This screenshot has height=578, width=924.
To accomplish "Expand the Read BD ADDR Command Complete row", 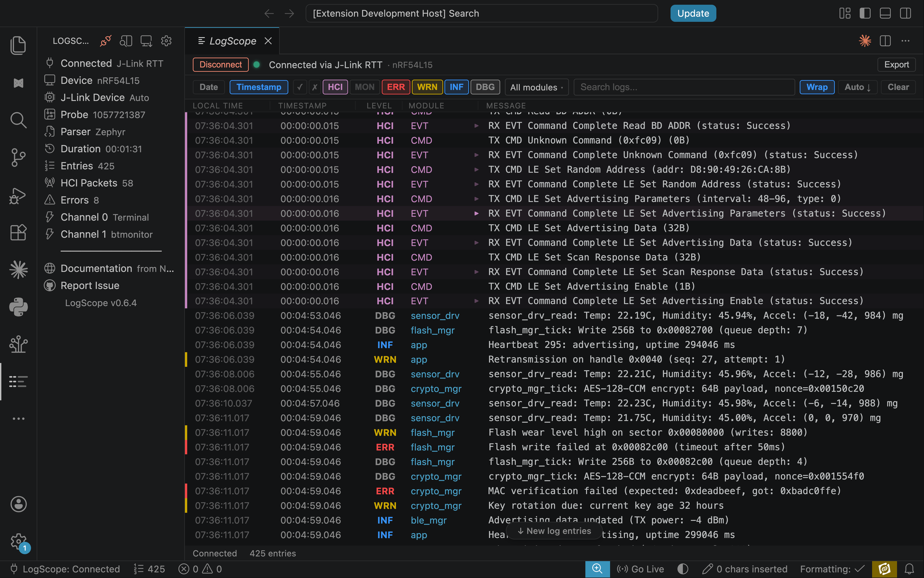I will tap(476, 126).
